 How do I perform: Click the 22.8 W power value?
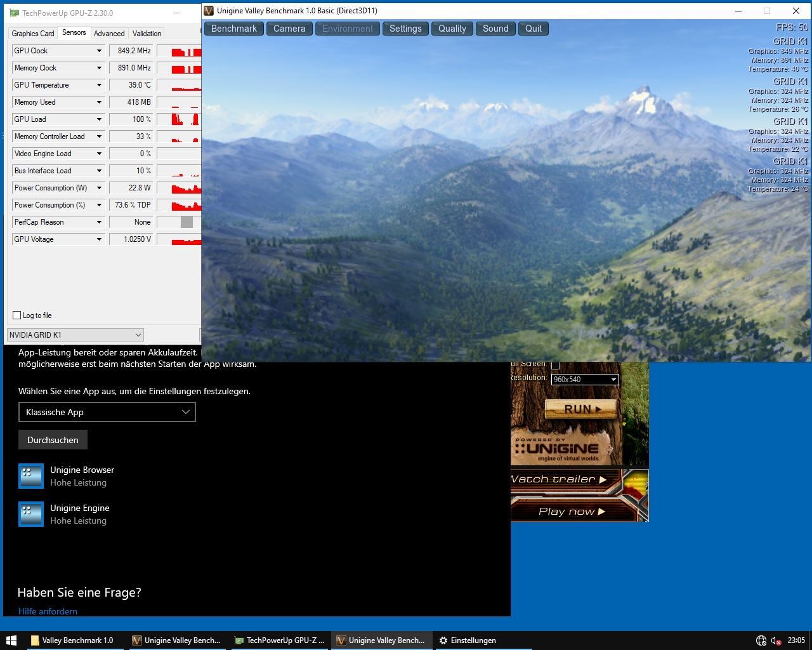[131, 188]
